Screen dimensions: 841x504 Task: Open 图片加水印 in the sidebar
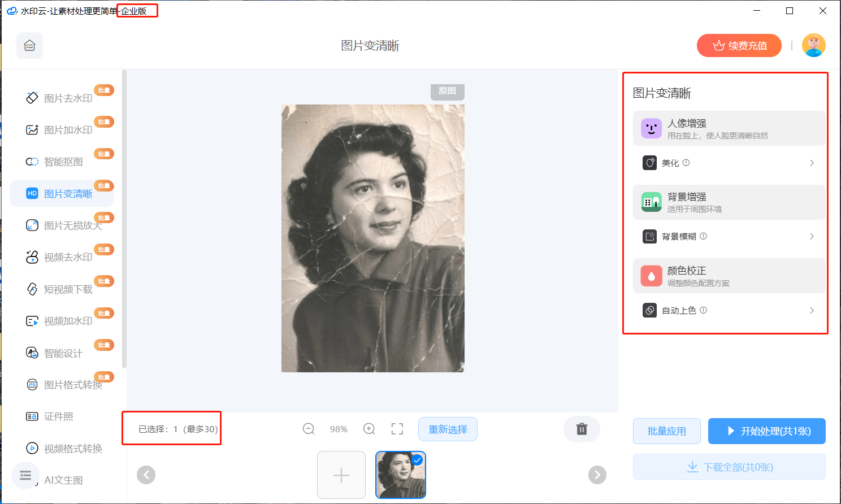pos(62,130)
